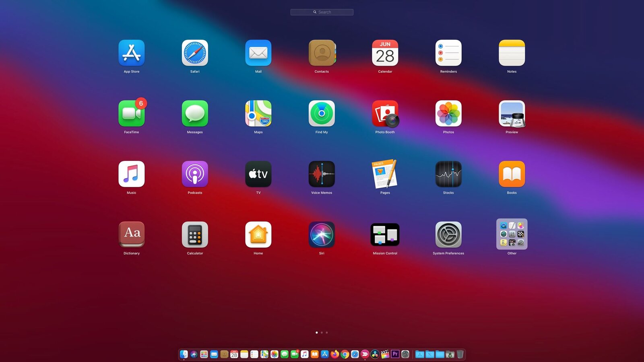Launch Voice Memos
The width and height of the screenshot is (644, 362).
(x=322, y=174)
